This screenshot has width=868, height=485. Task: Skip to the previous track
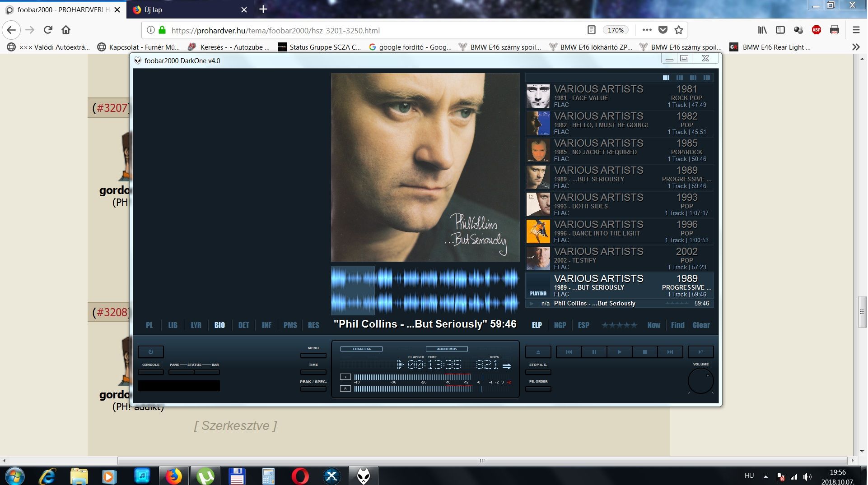[569, 352]
